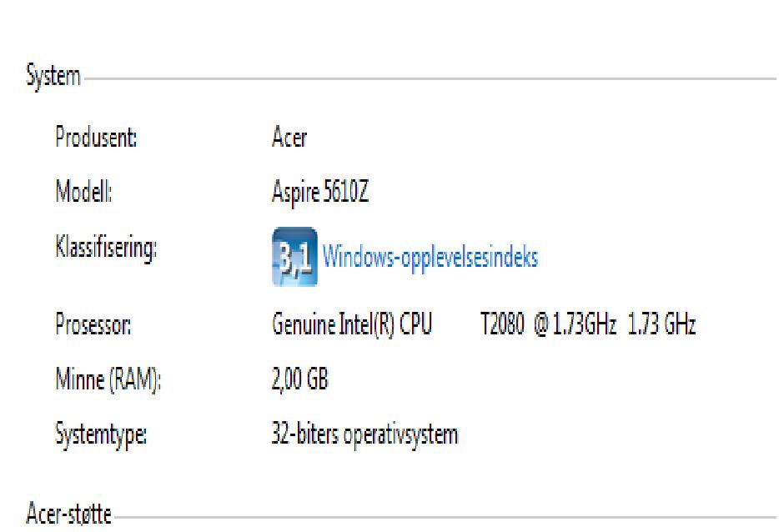Click the 3,1 Windows Experience Index badge
Viewport: 779px width, 532px height.
click(294, 256)
